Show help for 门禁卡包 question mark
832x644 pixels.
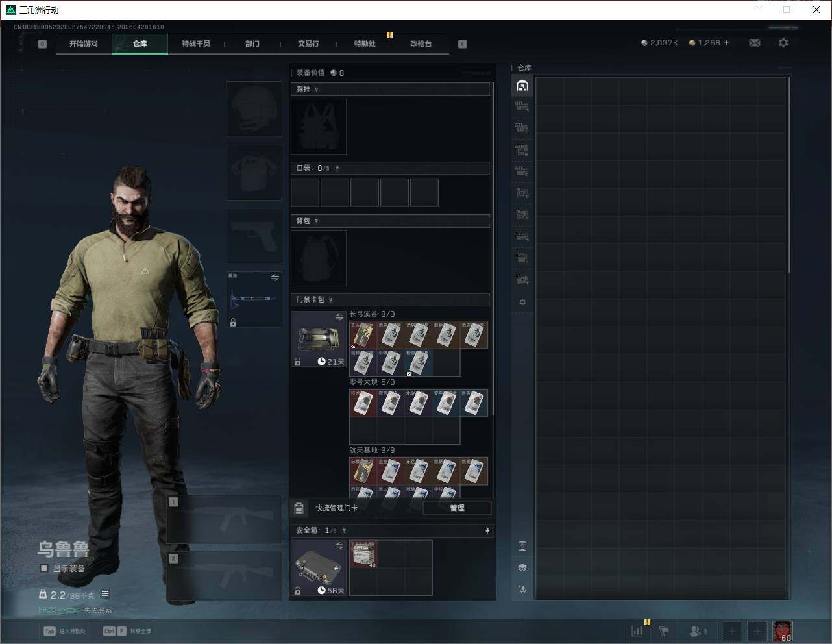(330, 300)
